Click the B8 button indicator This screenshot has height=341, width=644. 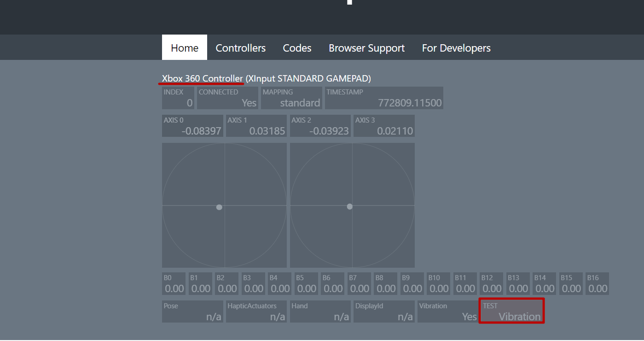(x=386, y=284)
